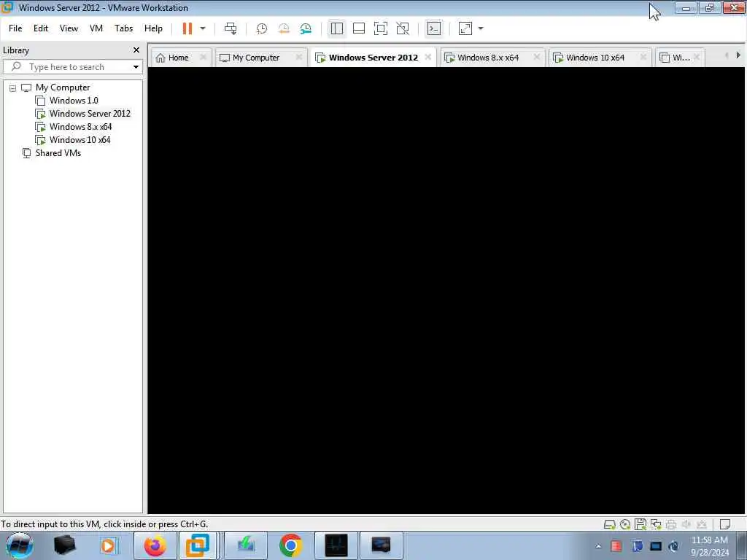This screenshot has width=747, height=560.
Task: Collapse the My Computer tree node
Action: (x=13, y=88)
